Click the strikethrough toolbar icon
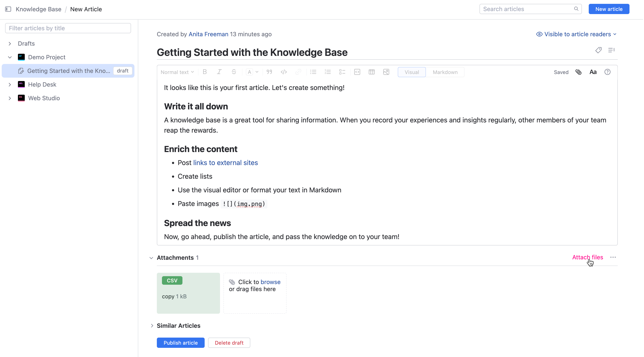This screenshot has width=644, height=357. pos(234,72)
